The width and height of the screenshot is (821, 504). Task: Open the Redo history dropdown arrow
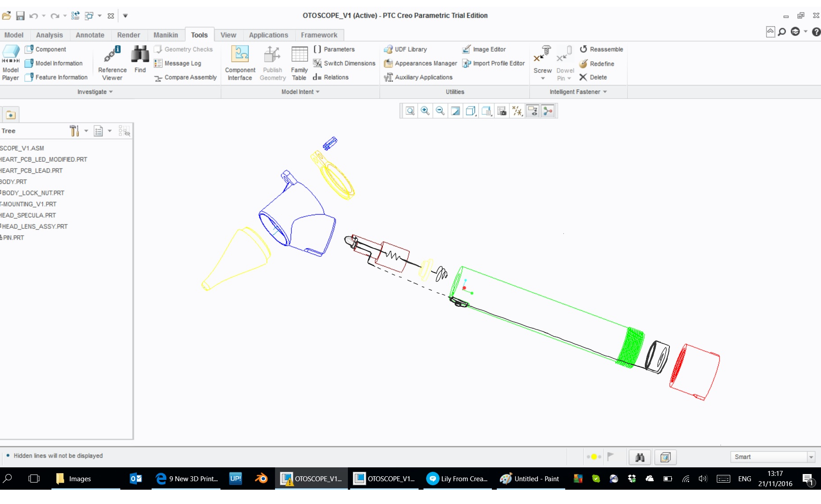[x=65, y=16]
